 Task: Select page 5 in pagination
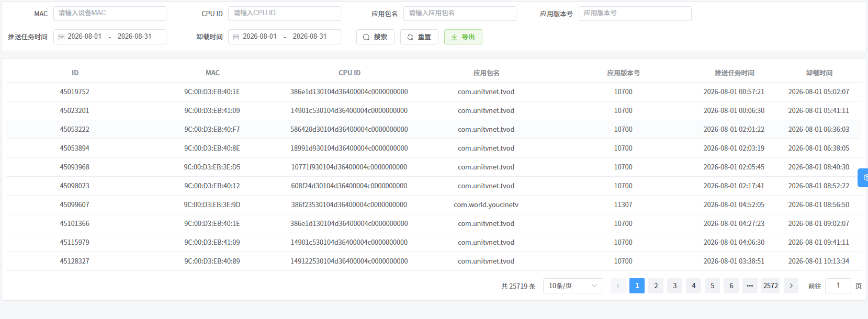tap(712, 286)
